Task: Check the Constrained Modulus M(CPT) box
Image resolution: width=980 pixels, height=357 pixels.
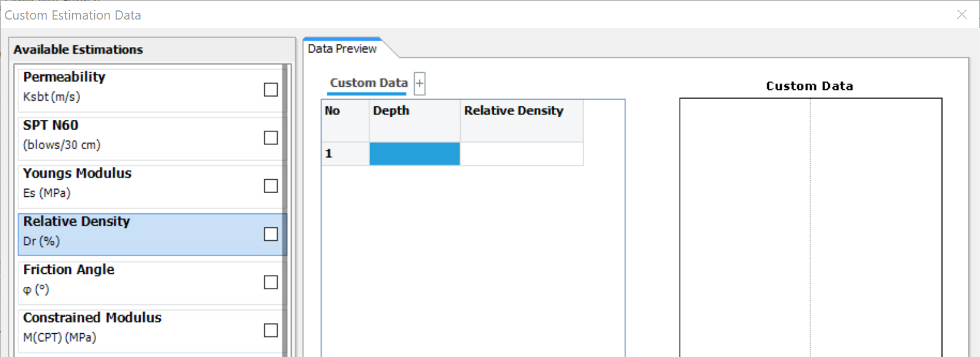Action: 270,331
